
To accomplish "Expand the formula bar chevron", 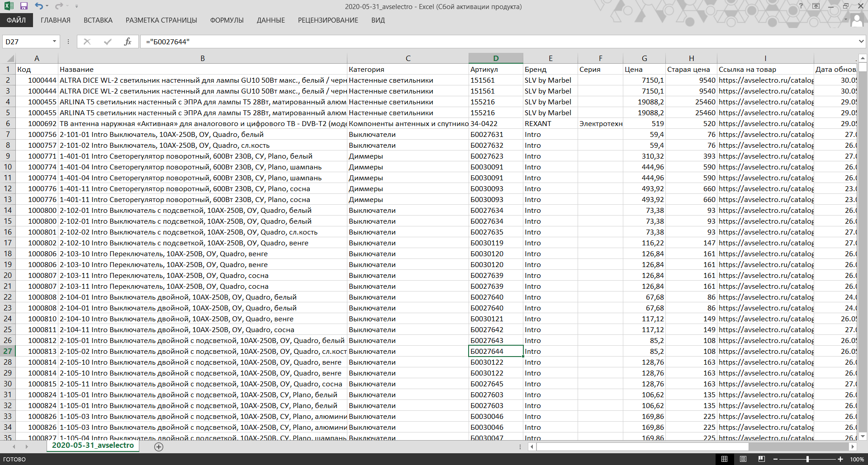I will coord(861,42).
